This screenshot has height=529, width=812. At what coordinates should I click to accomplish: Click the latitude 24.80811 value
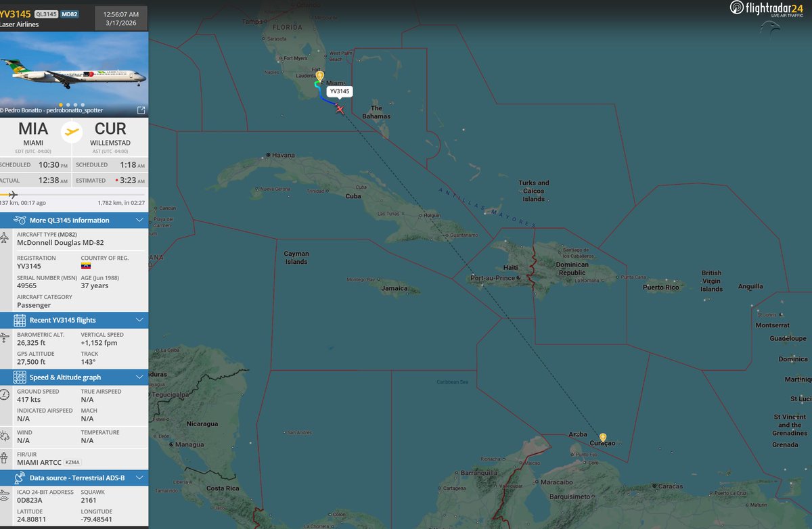point(32,520)
